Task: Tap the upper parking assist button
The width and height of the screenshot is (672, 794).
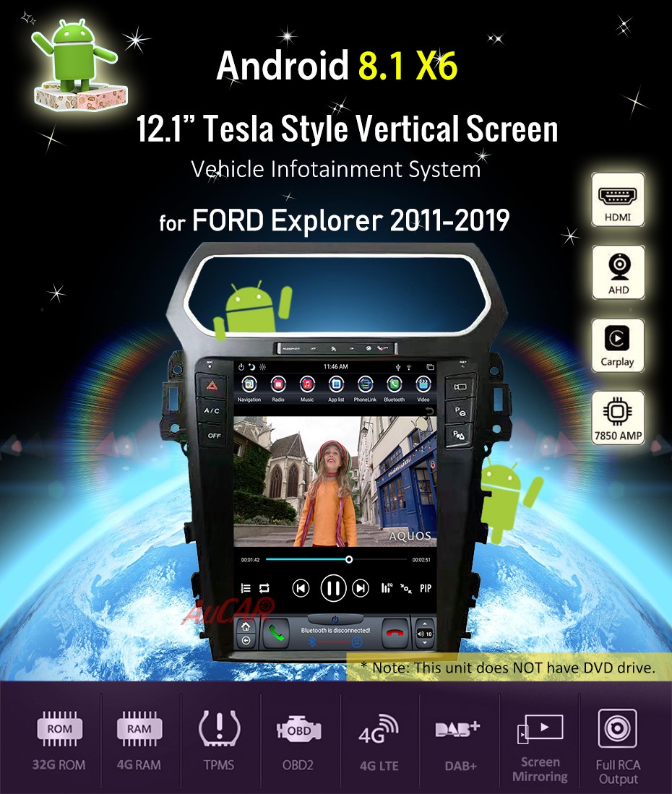Action: pos(460,411)
